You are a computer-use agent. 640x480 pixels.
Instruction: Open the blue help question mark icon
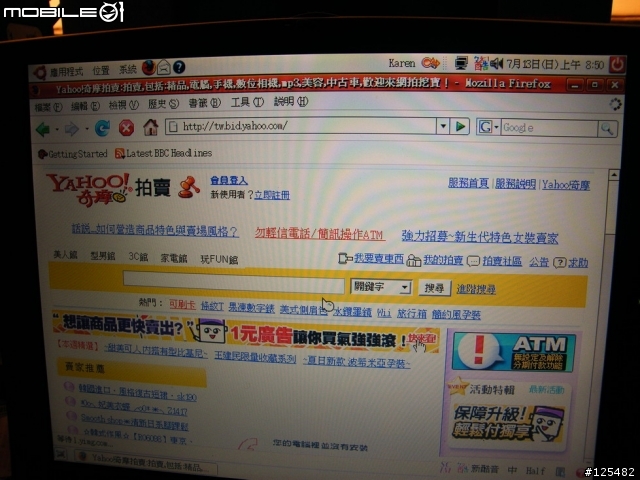click(179, 67)
